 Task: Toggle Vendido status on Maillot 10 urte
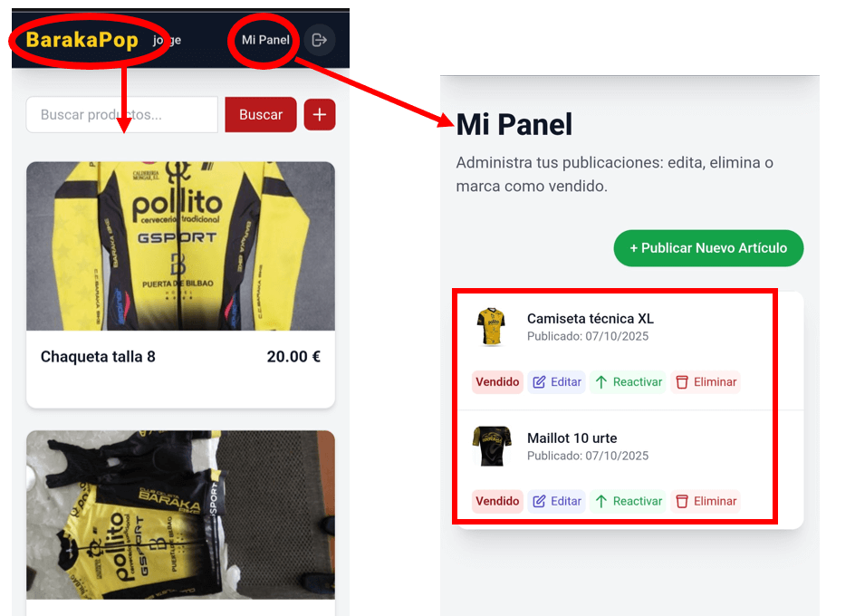pos(497,501)
